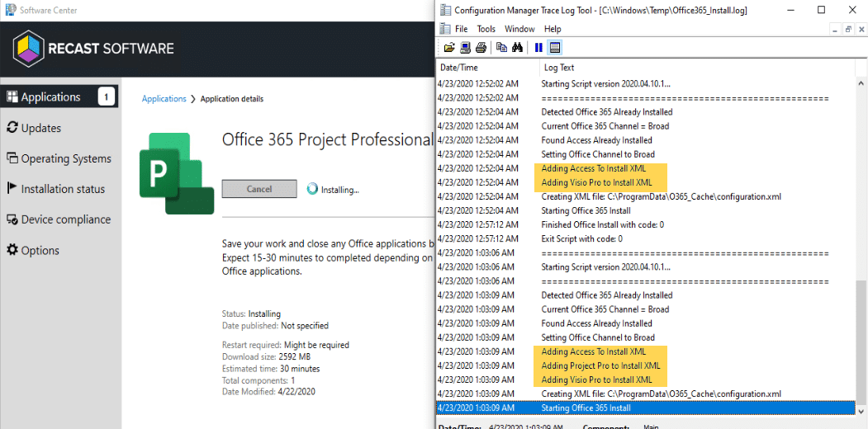Open the Tools menu
This screenshot has height=429, width=868.
(x=486, y=29)
